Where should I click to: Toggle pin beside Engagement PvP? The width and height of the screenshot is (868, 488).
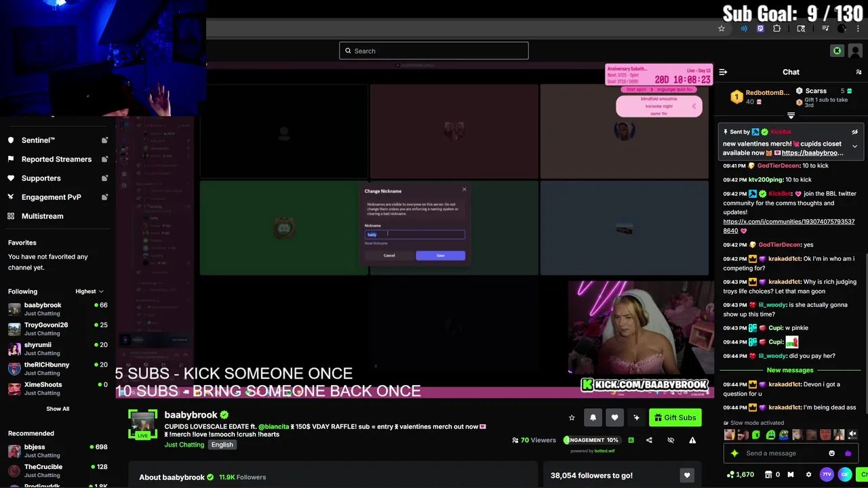pos(104,197)
